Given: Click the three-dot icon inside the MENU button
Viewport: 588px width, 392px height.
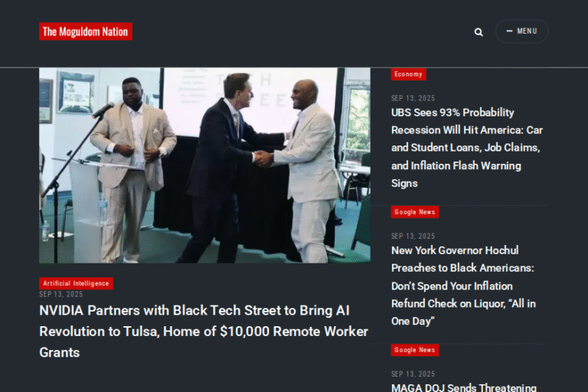Looking at the screenshot, I should [x=509, y=31].
